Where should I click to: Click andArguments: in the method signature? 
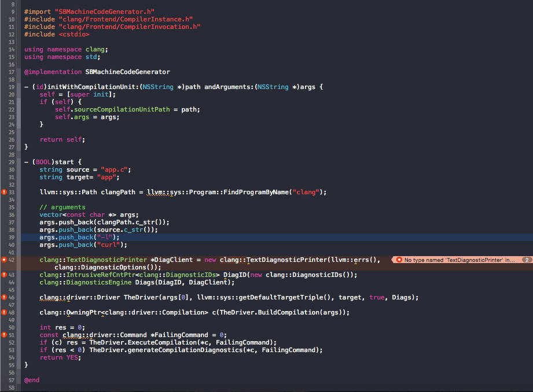[229, 87]
